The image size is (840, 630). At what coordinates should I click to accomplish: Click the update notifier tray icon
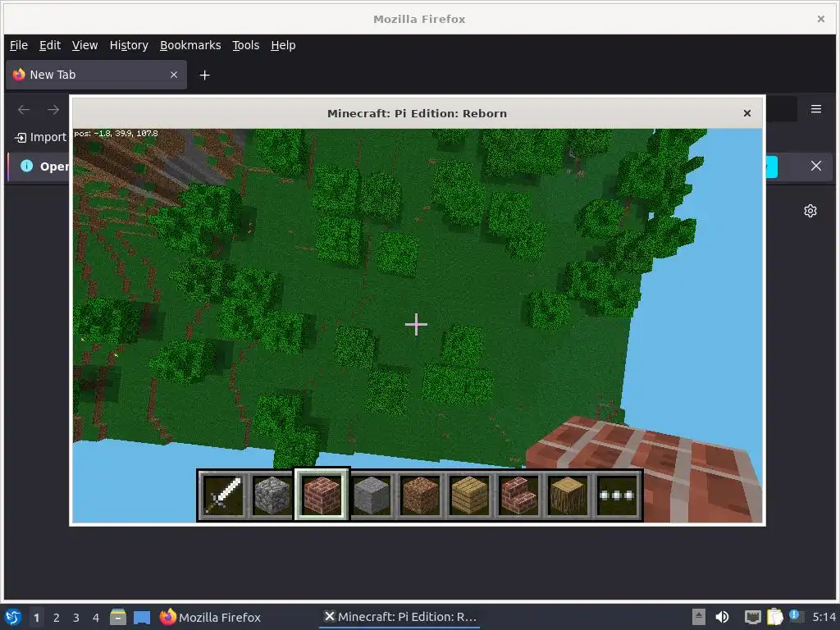point(796,616)
